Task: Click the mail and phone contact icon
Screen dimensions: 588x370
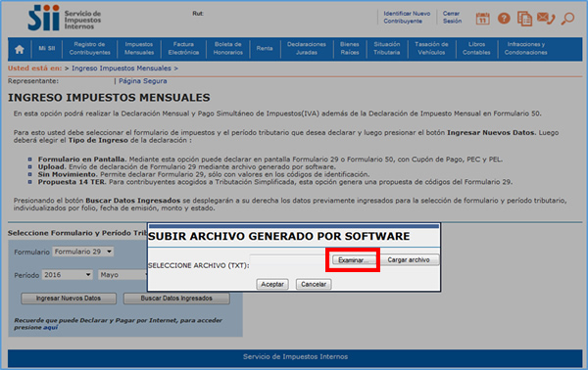Action: [x=546, y=18]
